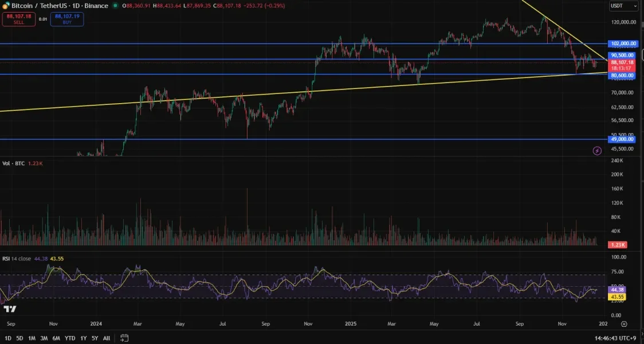The width and height of the screenshot is (644, 344).
Task: Click the RSI 14 close indicator legend
Action: click(17, 259)
